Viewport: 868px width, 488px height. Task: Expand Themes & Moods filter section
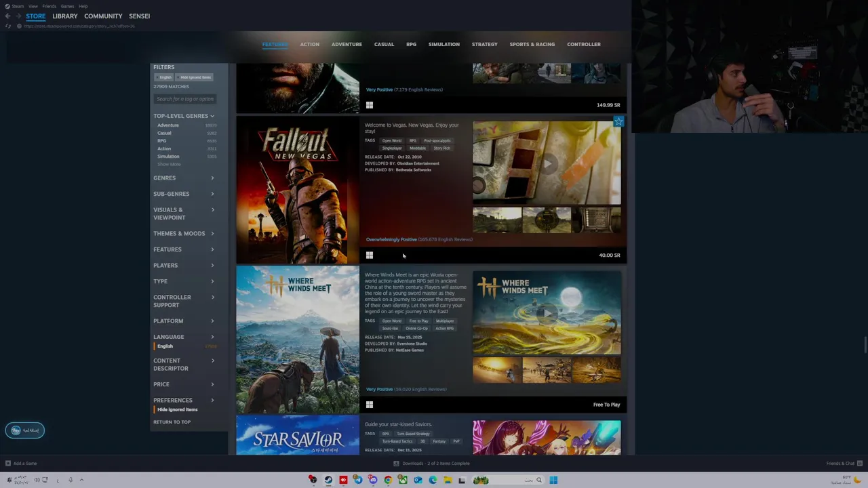tap(183, 233)
